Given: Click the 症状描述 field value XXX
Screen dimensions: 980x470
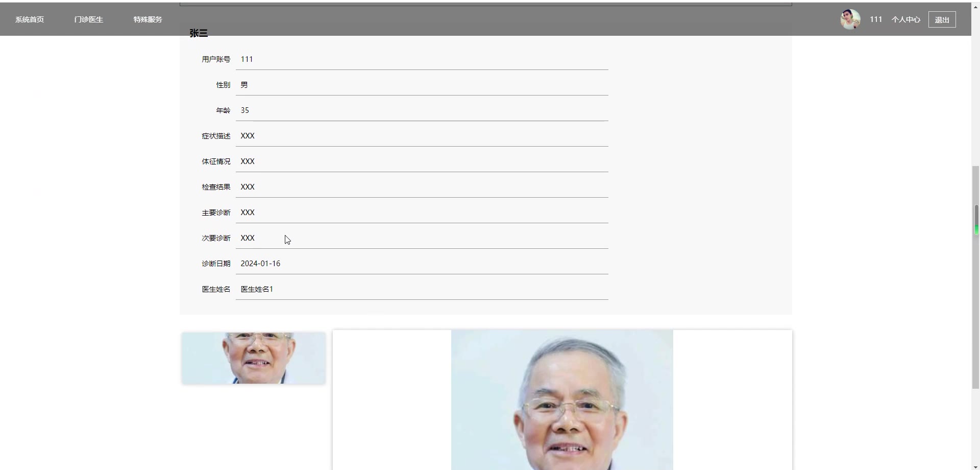Looking at the screenshot, I should pyautogui.click(x=422, y=136).
